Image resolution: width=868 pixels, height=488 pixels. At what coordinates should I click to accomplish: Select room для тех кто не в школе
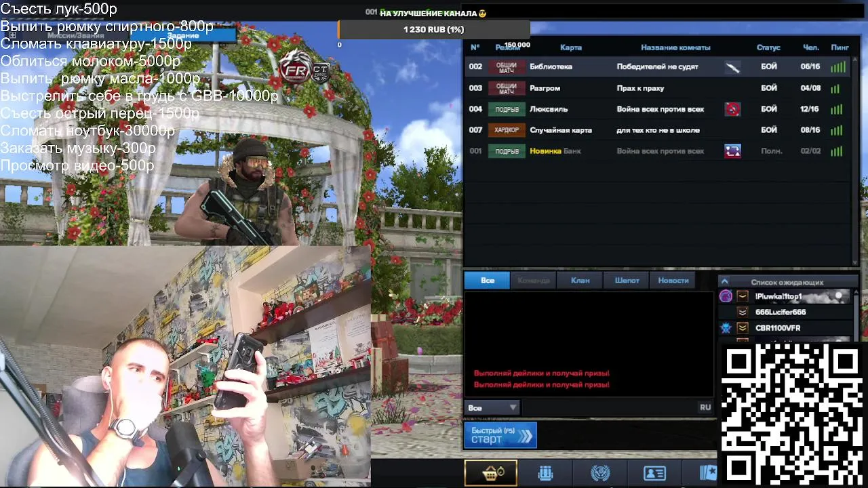[658, 130]
